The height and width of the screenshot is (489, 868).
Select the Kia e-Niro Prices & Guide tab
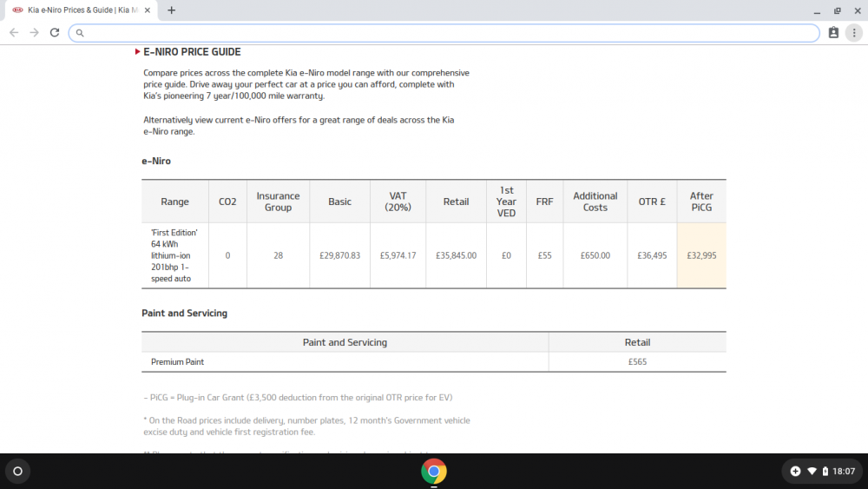click(82, 10)
